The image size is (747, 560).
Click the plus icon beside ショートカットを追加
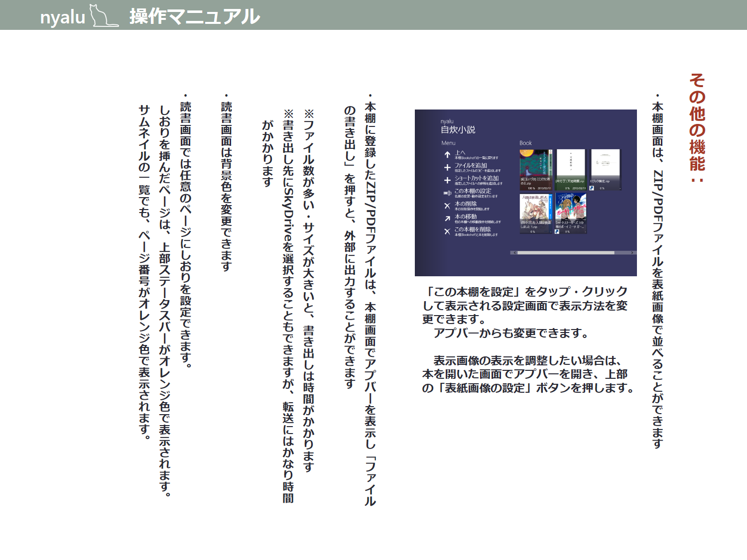[x=447, y=180]
